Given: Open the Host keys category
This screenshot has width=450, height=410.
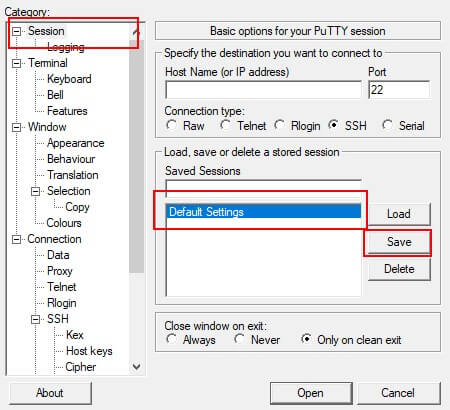Looking at the screenshot, I should coord(89,351).
